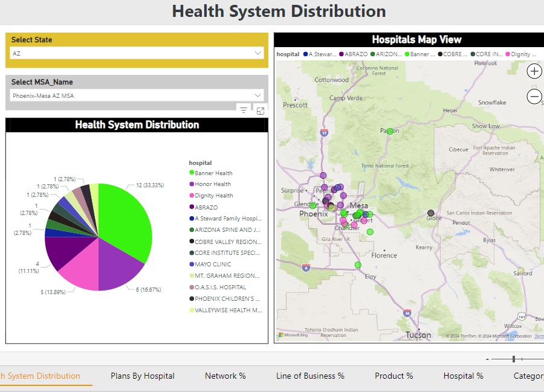
Task: Open the Health System Distribution tab
Action: 40,376
